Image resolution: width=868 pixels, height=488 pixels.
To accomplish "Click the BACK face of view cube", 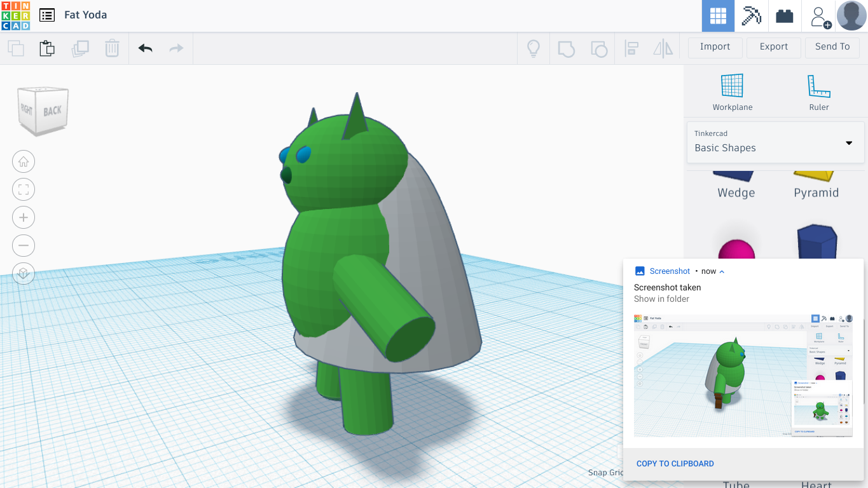I will click(x=53, y=111).
